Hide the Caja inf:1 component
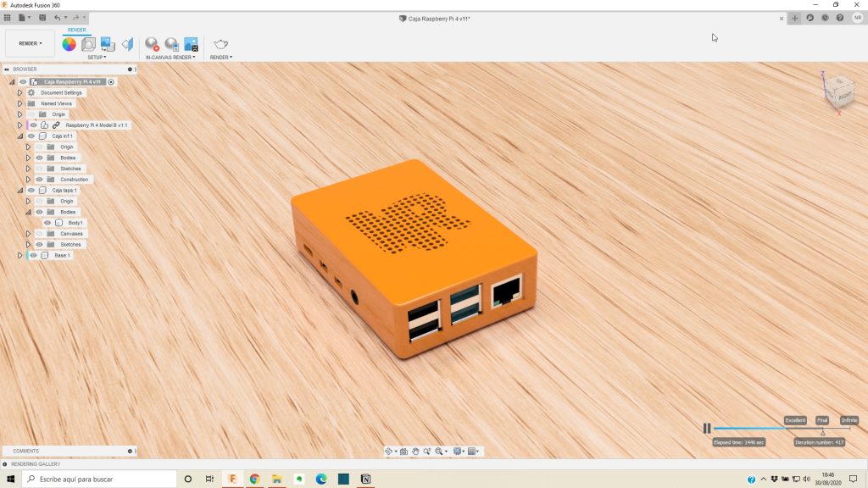Screen dimensions: 868x488 (31, 136)
